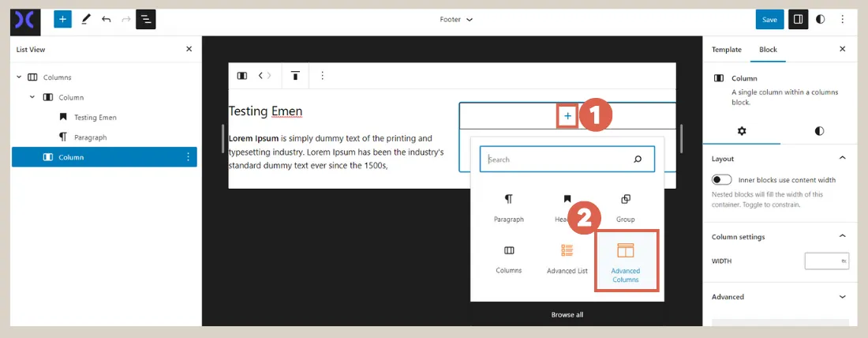Switch to the Template tab
Image resolution: width=868 pixels, height=338 pixels.
click(x=726, y=49)
